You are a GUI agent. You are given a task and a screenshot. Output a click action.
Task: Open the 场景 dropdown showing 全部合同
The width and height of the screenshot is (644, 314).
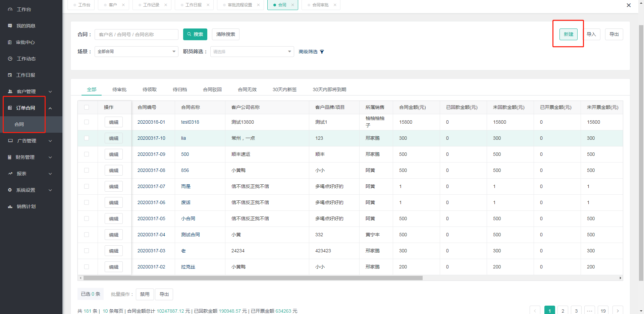point(136,52)
